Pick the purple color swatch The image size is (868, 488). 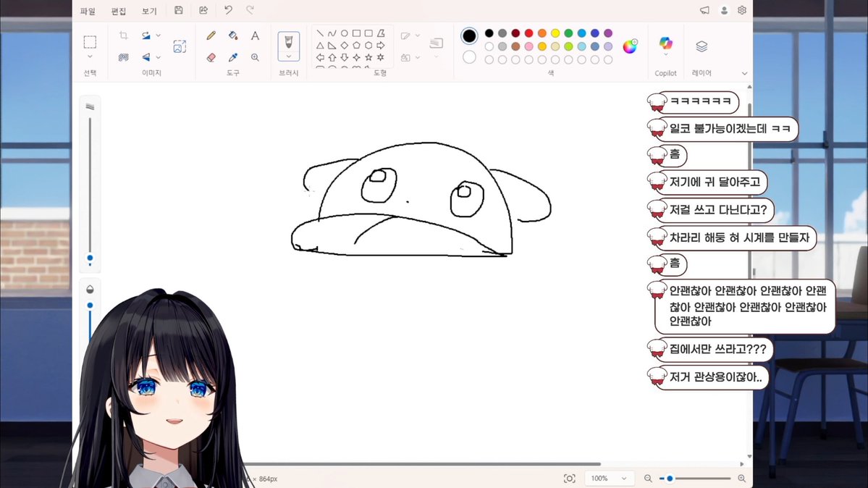608,33
